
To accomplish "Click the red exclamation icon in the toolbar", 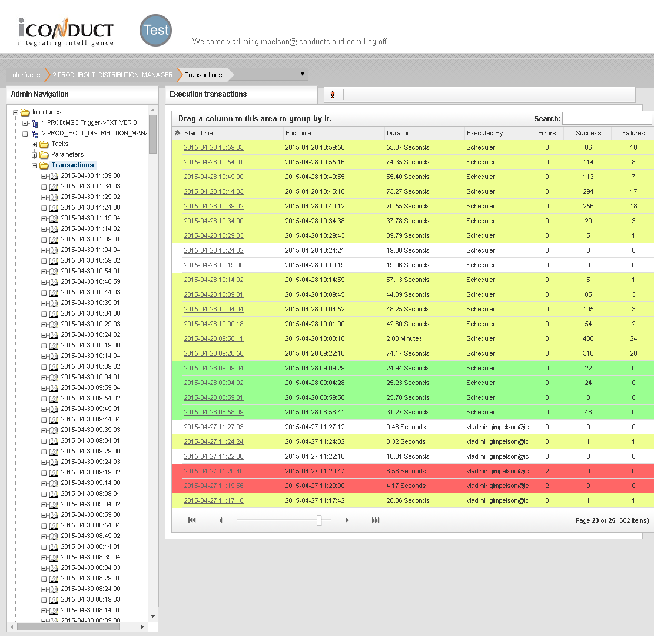I will (333, 95).
